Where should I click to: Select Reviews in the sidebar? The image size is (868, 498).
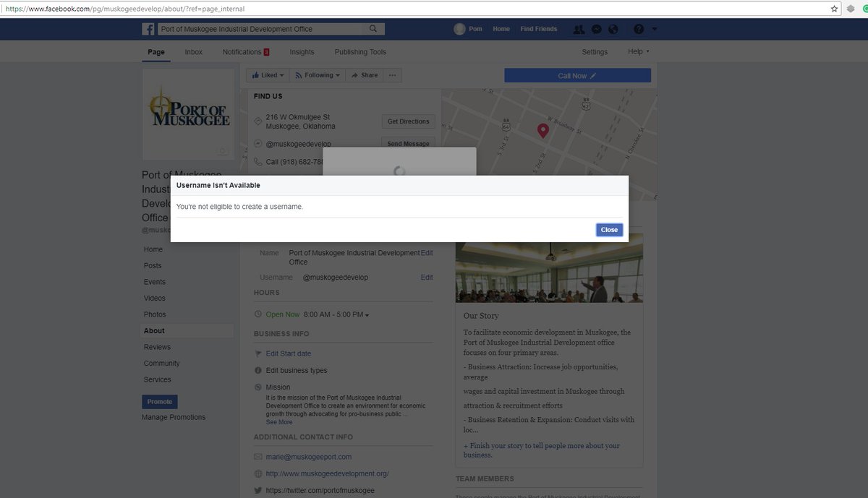157,347
